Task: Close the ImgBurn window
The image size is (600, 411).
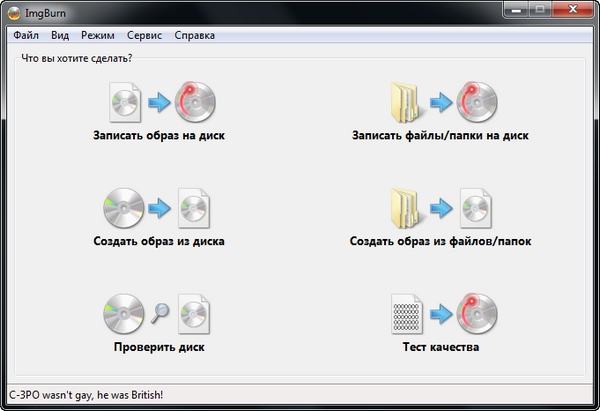Action: pos(573,10)
